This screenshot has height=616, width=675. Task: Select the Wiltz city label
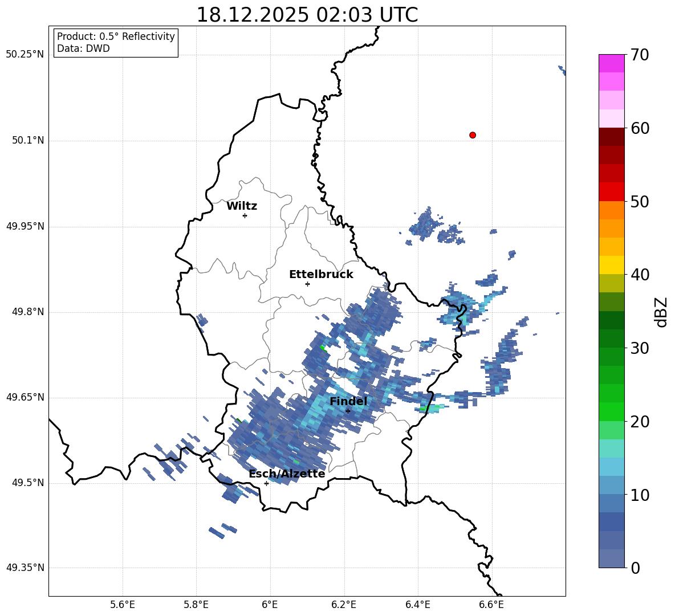242,206
